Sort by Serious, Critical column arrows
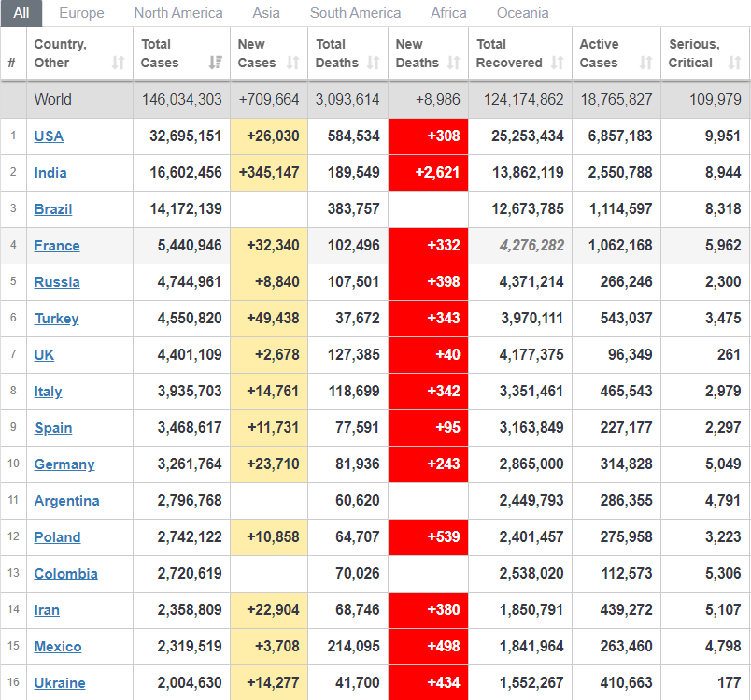The height and width of the screenshot is (700, 751). tap(735, 63)
